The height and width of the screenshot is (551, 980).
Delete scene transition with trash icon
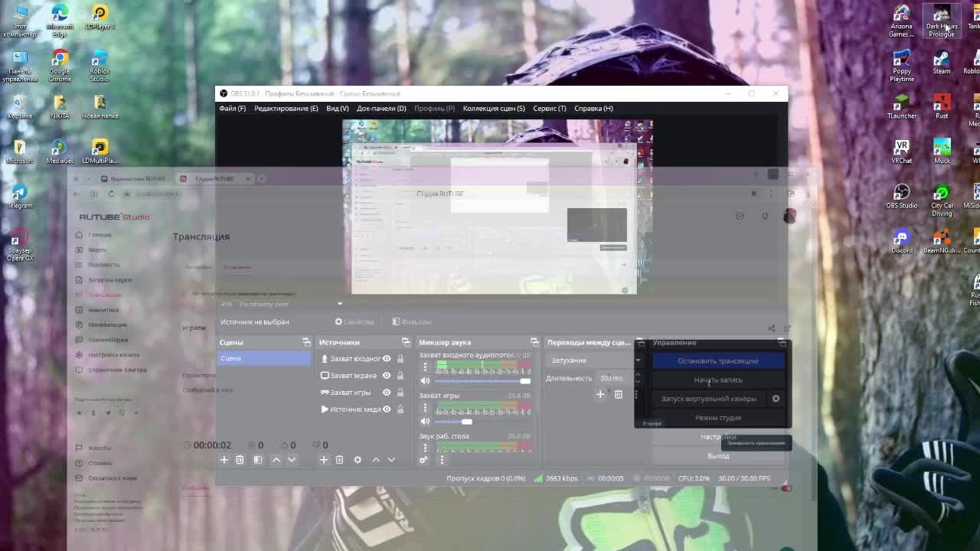(x=619, y=395)
